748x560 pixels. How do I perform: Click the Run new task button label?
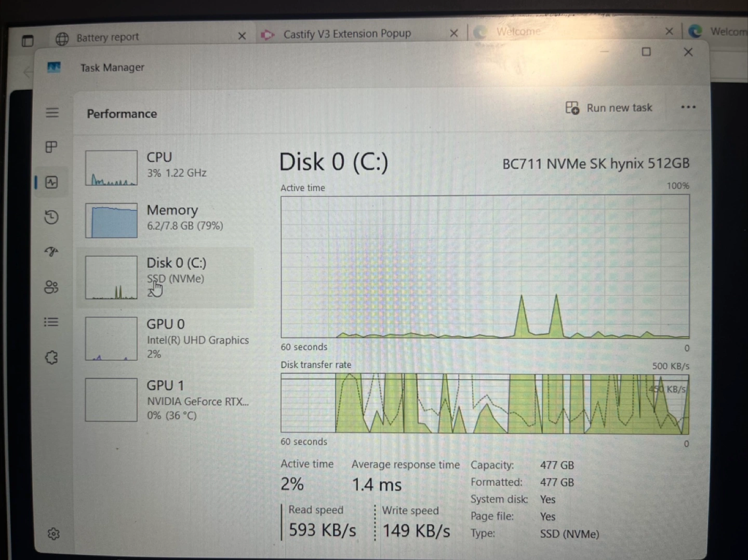pos(619,108)
